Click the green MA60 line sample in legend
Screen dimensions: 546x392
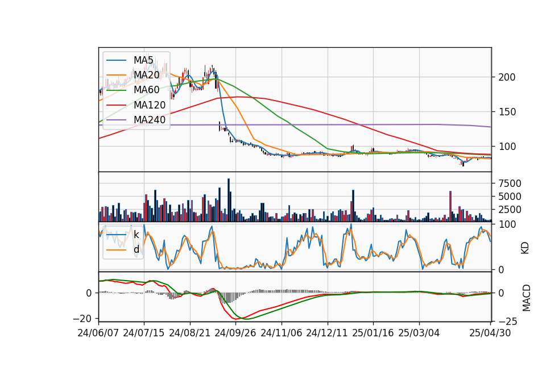pyautogui.click(x=117, y=90)
